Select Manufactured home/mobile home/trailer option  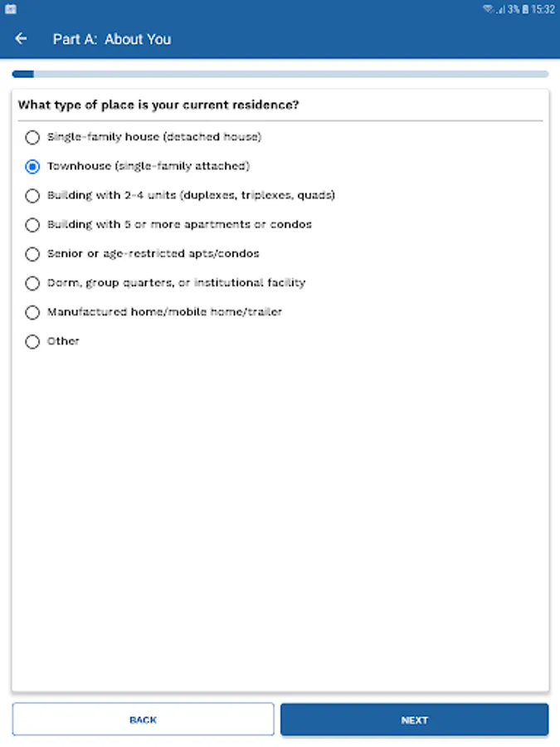pyautogui.click(x=32, y=313)
